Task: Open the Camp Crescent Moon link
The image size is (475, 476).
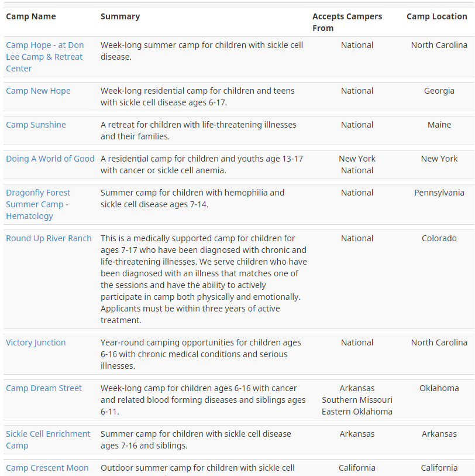Action: (47, 468)
